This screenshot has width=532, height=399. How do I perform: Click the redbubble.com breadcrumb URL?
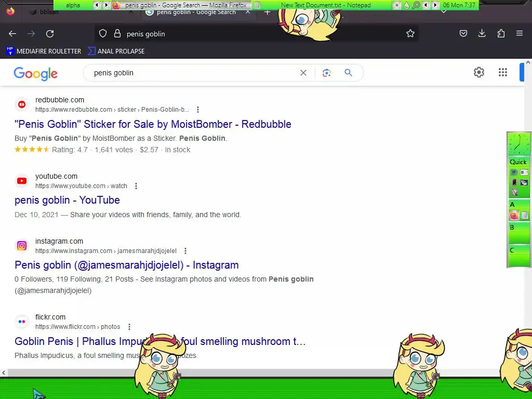tap(112, 110)
